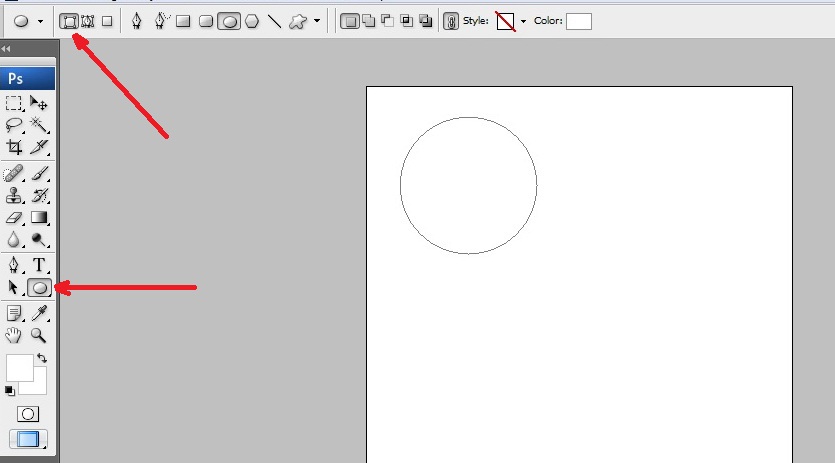Select the Hand tool

[13, 335]
